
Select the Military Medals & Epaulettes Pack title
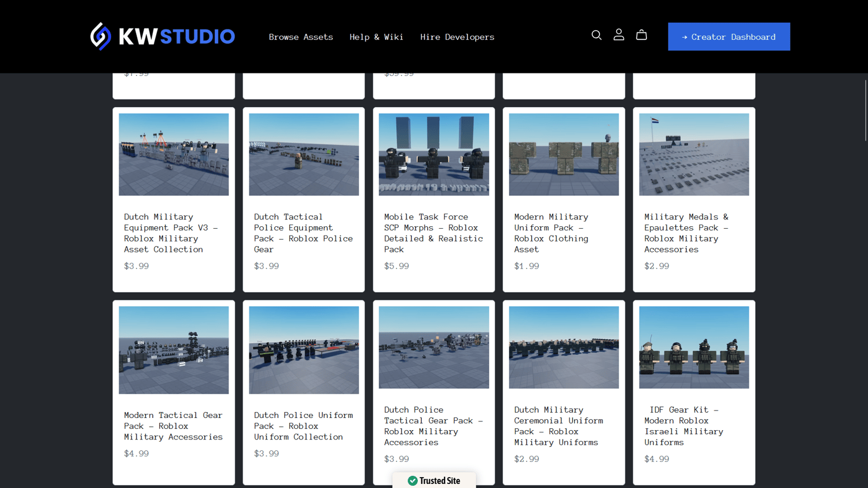click(687, 233)
